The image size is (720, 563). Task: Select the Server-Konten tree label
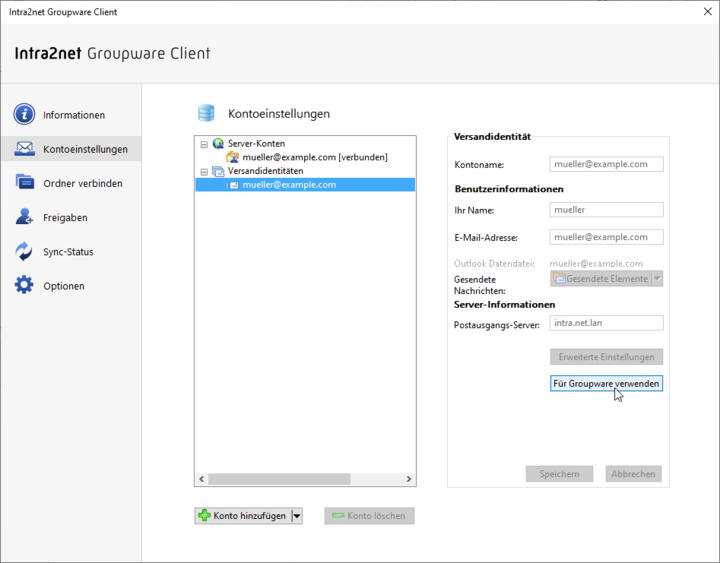click(x=256, y=143)
